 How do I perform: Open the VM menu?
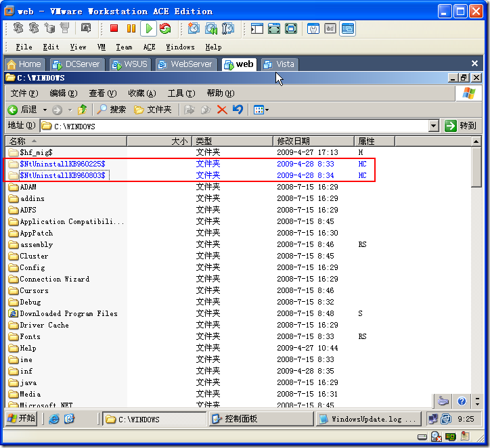[102, 47]
